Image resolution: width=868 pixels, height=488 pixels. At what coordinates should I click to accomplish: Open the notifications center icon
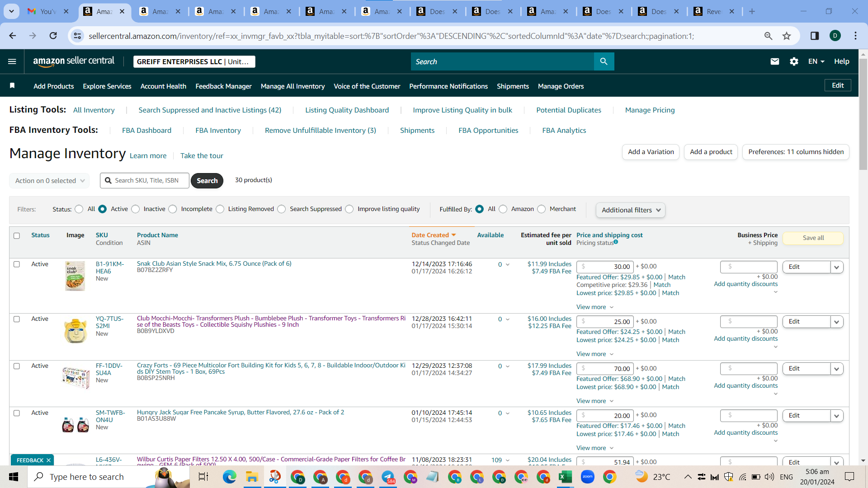pos(849,477)
